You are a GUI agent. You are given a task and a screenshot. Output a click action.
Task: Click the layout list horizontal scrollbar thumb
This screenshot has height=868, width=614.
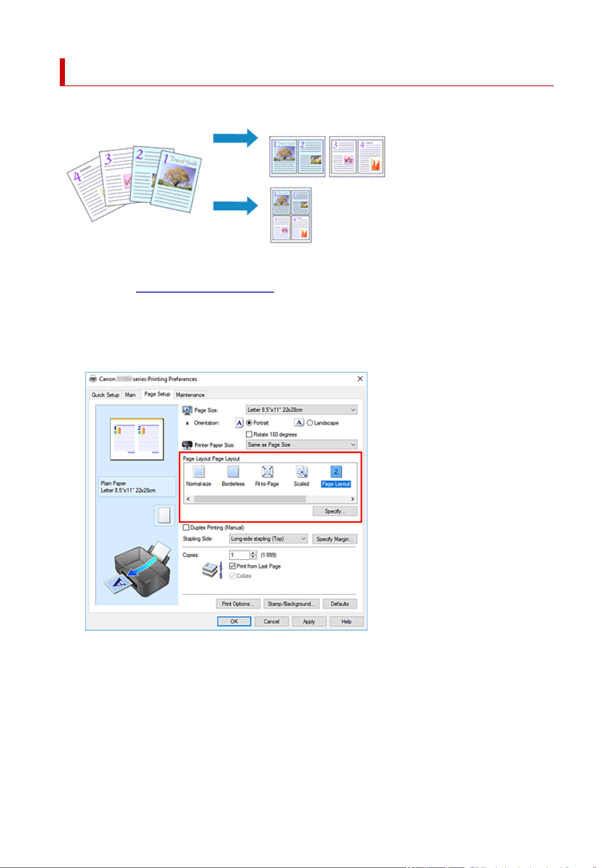250,499
